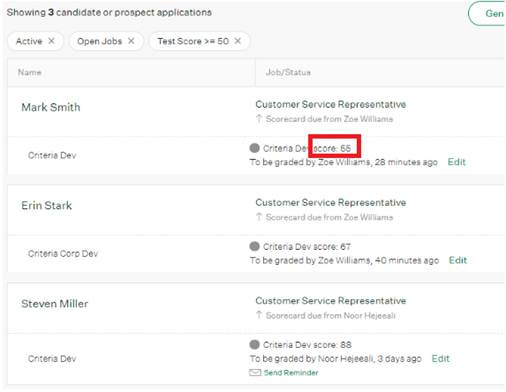Screen dimensions: 506x392
Task: Select 'Showing 3 candidate or prospect applications' text
Action: [109, 13]
